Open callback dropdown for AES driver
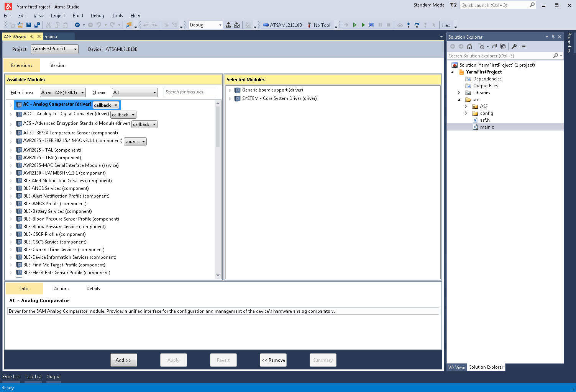 144,124
